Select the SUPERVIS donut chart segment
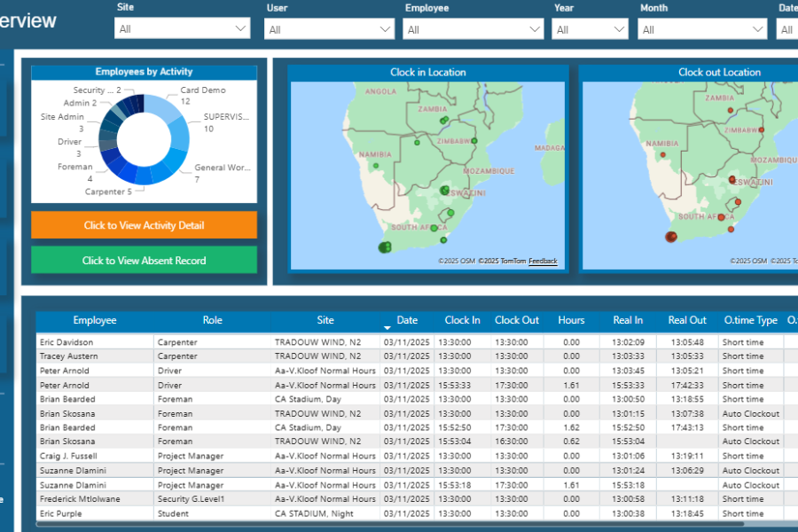Image resolution: width=798 pixels, height=532 pixels. pos(181,135)
